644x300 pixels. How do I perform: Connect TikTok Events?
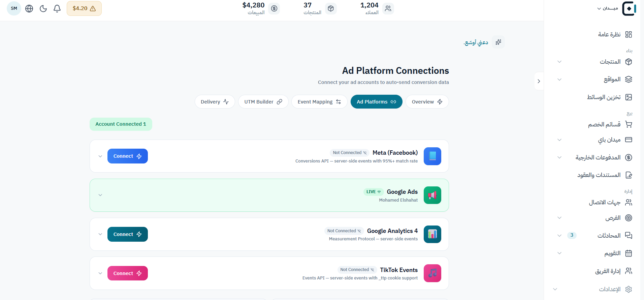[x=128, y=273]
